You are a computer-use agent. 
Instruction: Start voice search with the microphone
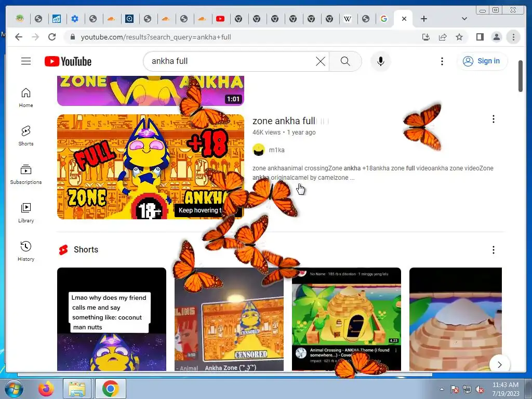point(381,61)
